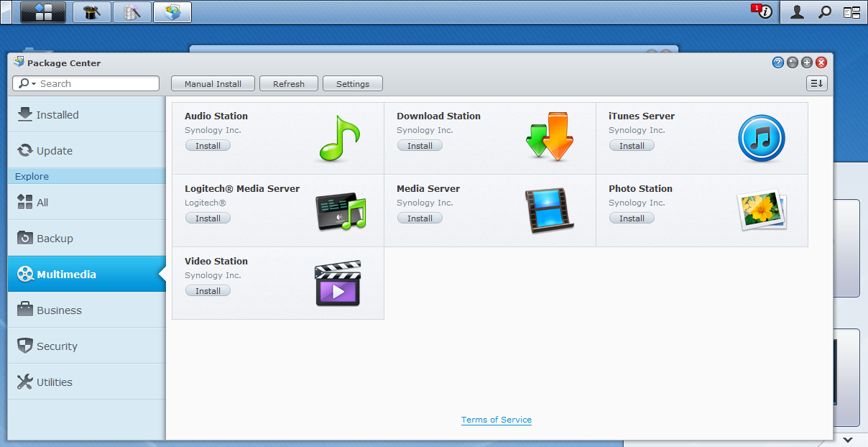Click the Video Station title
868x447 pixels.
[x=216, y=261]
